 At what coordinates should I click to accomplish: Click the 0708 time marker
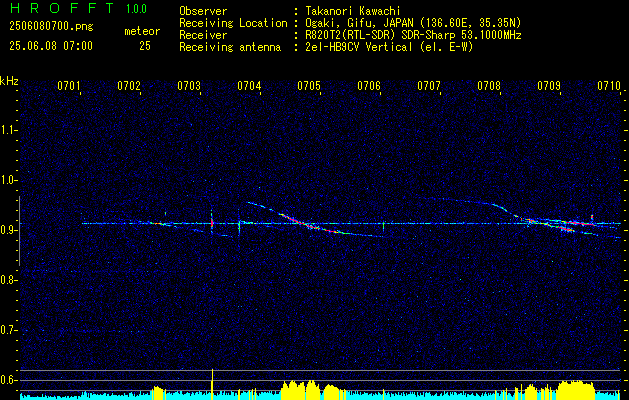[x=489, y=86]
